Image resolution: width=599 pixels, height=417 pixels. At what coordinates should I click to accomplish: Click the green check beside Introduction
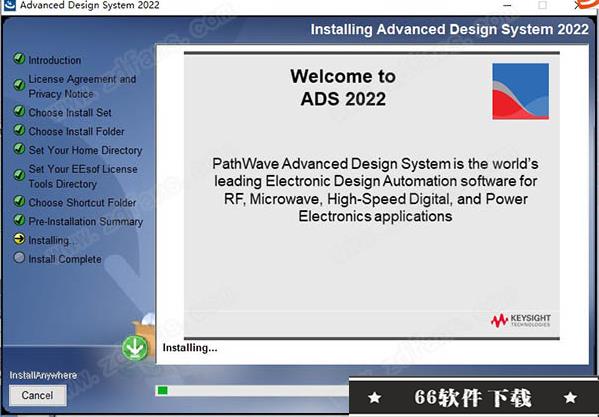(19, 58)
